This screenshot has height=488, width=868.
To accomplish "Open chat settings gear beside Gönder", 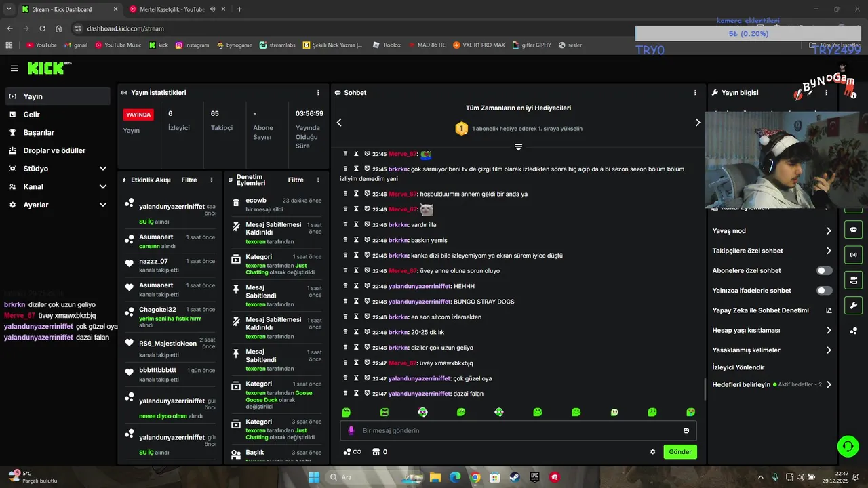I will (x=653, y=452).
